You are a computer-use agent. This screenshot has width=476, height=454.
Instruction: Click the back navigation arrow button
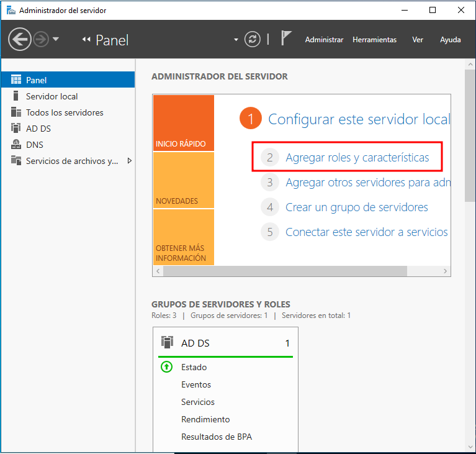point(20,39)
